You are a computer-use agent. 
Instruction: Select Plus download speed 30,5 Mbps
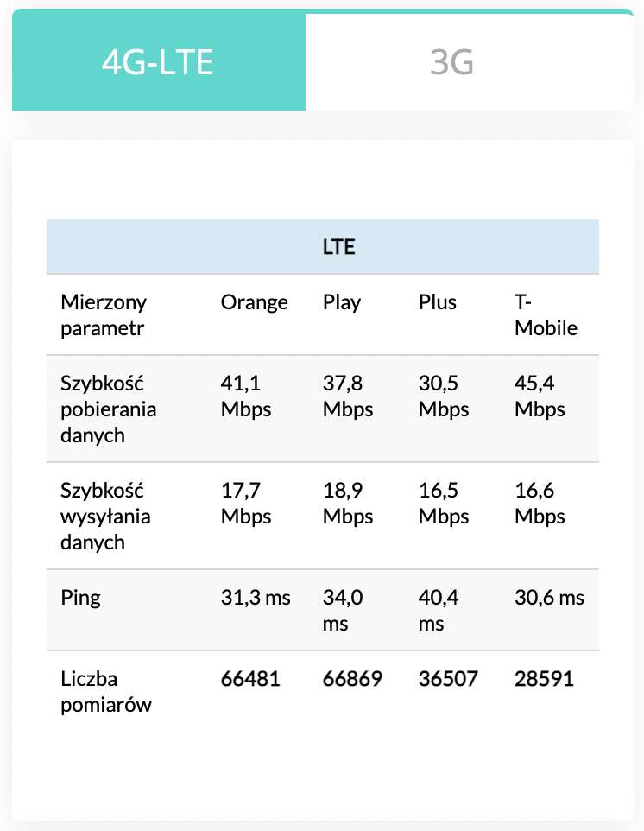click(x=444, y=396)
